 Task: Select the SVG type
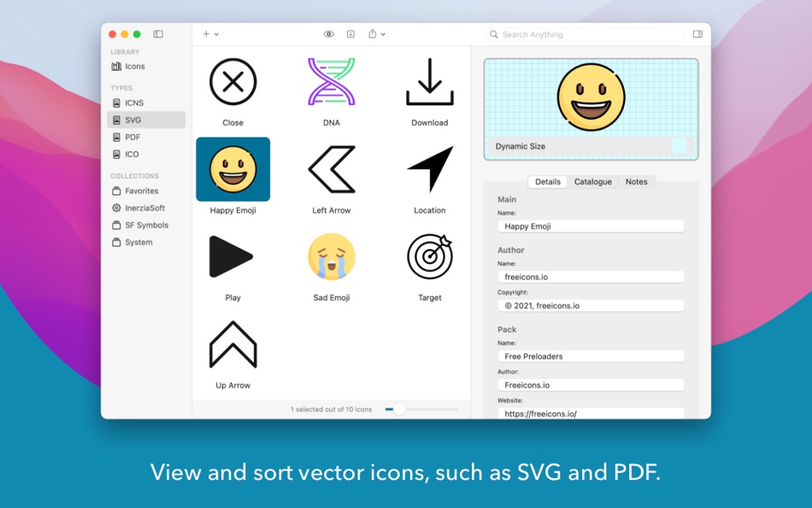pyautogui.click(x=146, y=120)
